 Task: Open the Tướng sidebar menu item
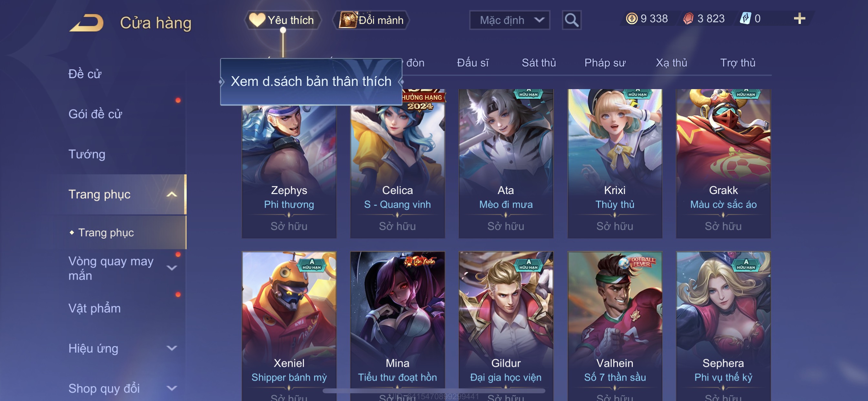pyautogui.click(x=87, y=154)
